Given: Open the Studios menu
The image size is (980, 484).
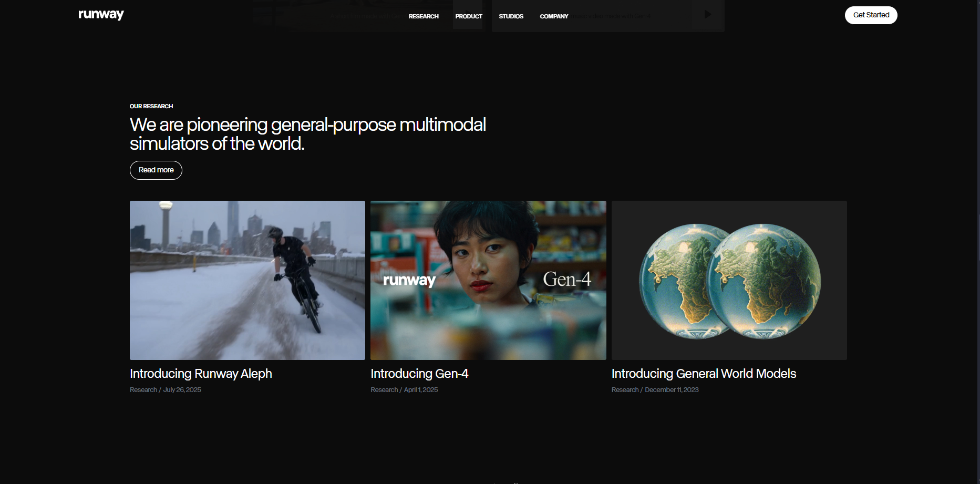Looking at the screenshot, I should coord(511,16).
